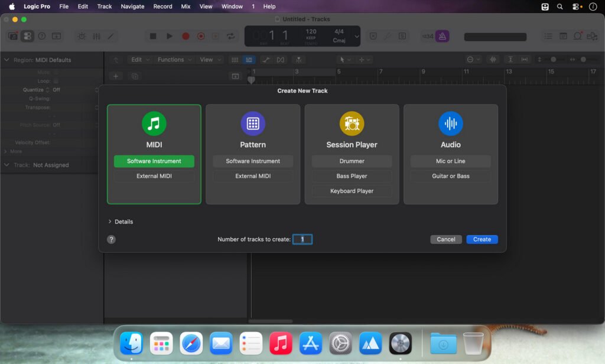Toggle the Inspector button in the toolbar
Screen dimensions: 605x364
(27, 36)
